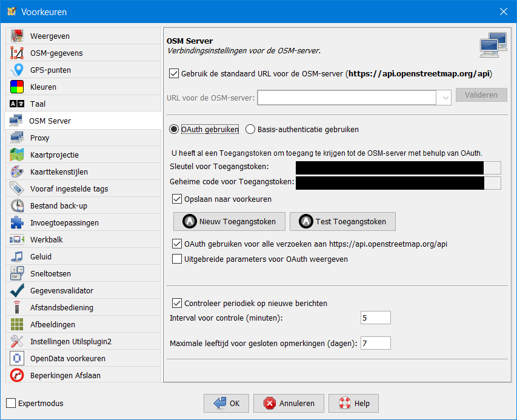Click Annuleren to cancel the preferences
The width and height of the screenshot is (517, 420).
click(x=289, y=403)
